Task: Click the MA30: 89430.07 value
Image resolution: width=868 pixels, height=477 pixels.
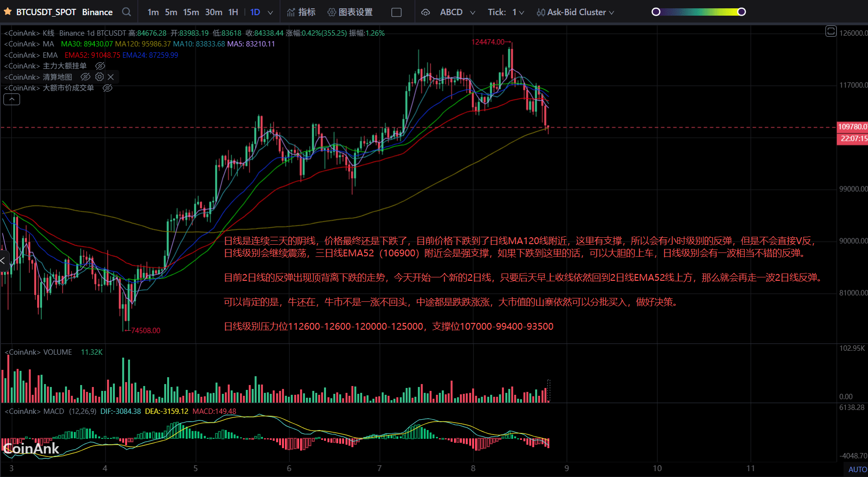Action: pyautogui.click(x=87, y=44)
